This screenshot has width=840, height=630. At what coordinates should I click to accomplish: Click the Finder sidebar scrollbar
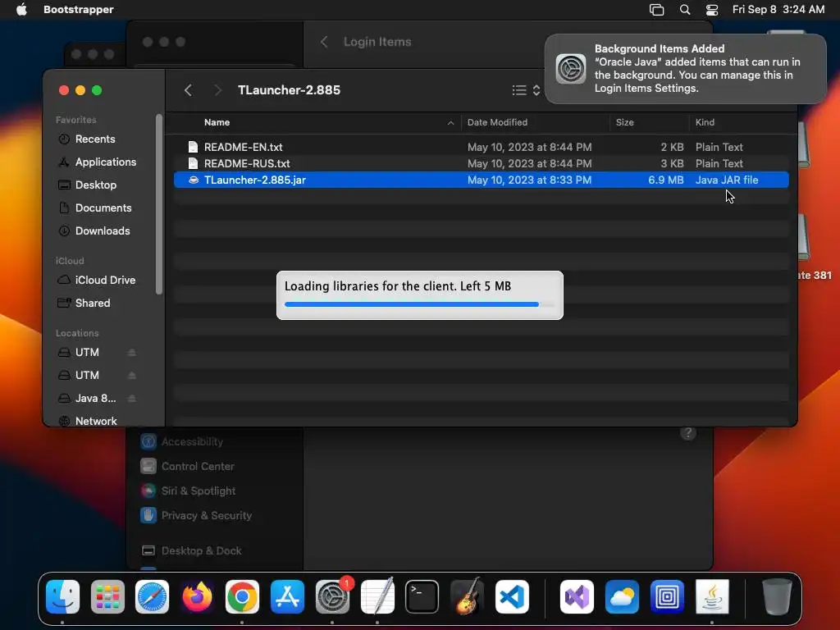click(x=158, y=204)
